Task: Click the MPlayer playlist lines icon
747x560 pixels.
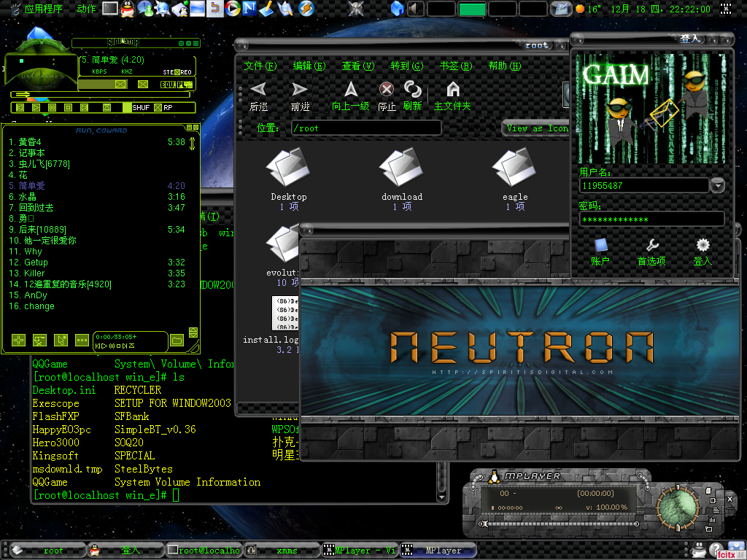Action: 716,510
